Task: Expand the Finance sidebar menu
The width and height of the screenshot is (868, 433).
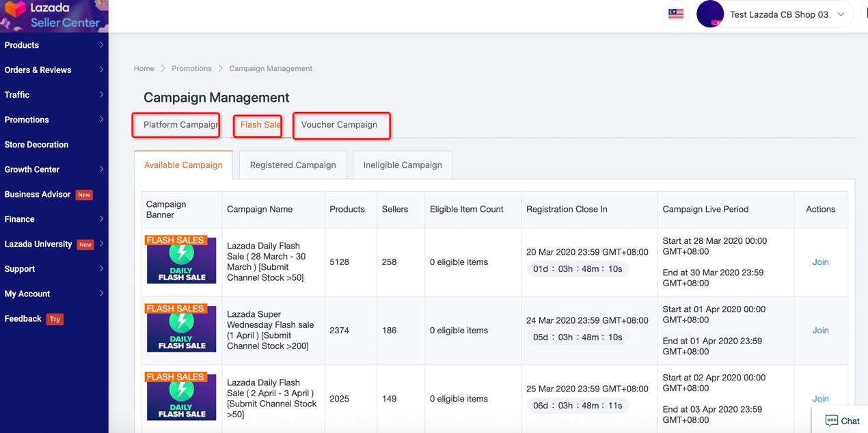Action: click(54, 219)
